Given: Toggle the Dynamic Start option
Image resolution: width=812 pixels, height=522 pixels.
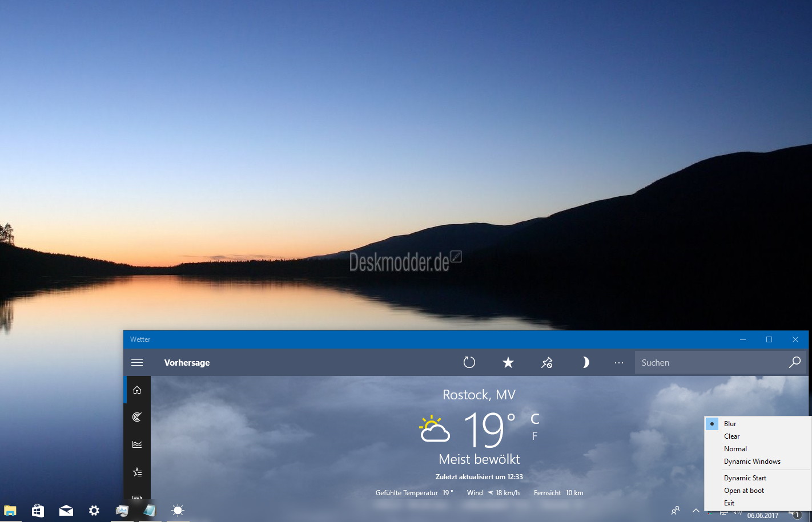Looking at the screenshot, I should 758,478.
